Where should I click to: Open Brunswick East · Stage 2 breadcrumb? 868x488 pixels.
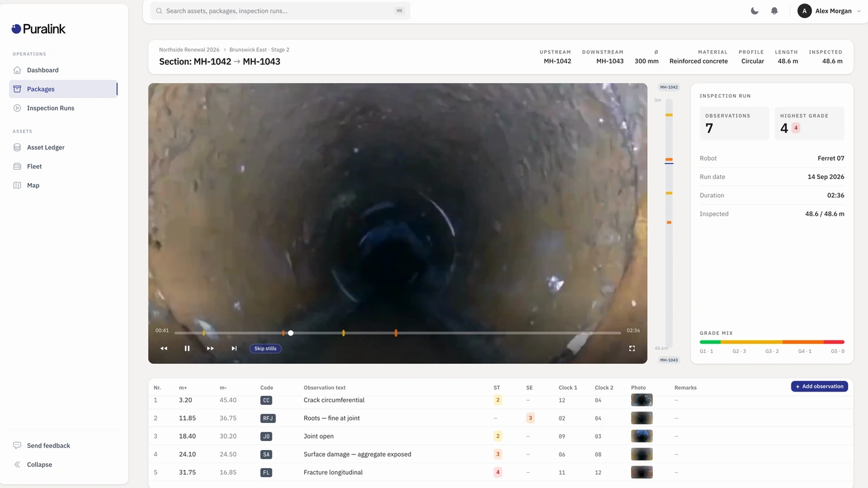(x=259, y=49)
